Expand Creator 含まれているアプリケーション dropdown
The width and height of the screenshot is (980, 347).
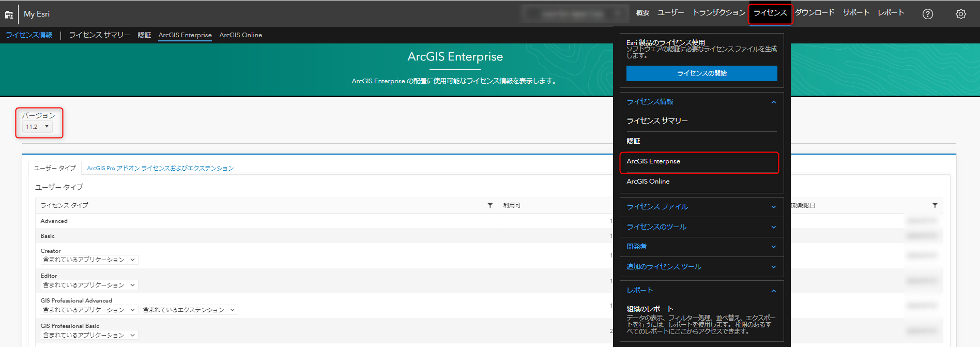[89, 260]
